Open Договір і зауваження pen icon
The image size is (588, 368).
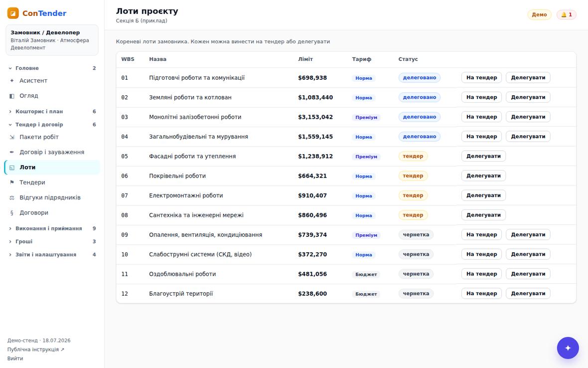point(12,152)
